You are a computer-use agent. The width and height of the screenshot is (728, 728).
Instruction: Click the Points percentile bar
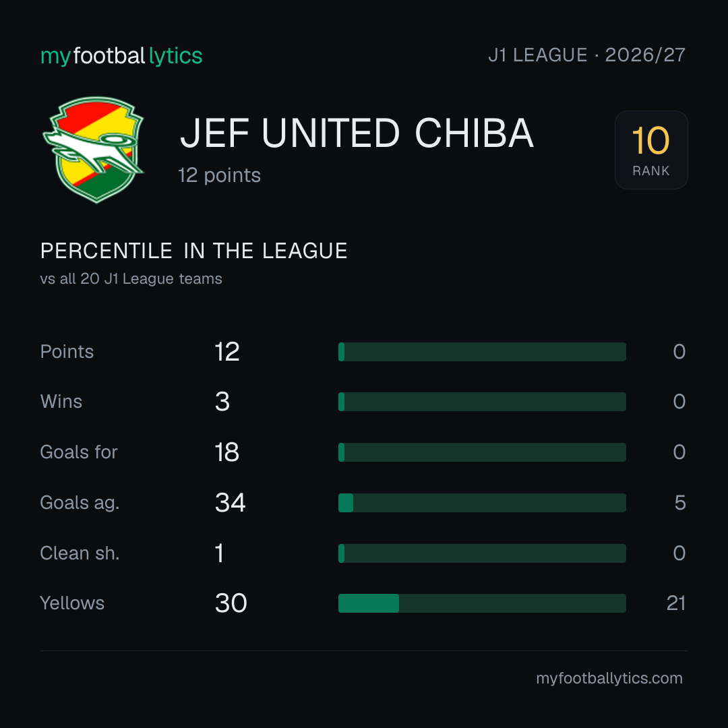(x=482, y=351)
